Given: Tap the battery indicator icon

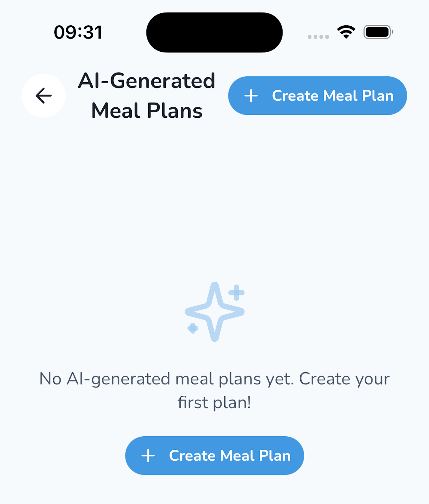Looking at the screenshot, I should click(x=378, y=32).
